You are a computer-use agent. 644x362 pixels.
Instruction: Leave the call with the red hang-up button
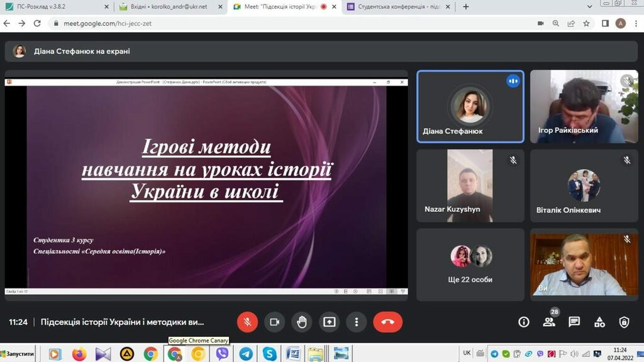point(387,322)
